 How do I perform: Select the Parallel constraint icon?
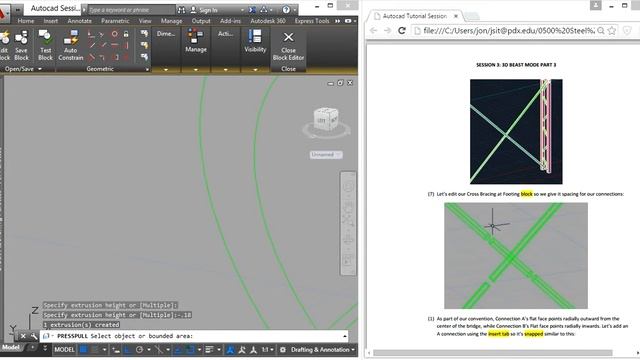tap(91, 45)
